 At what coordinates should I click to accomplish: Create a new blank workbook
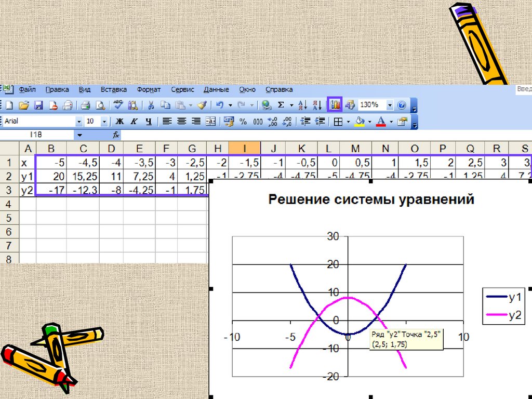(9, 105)
